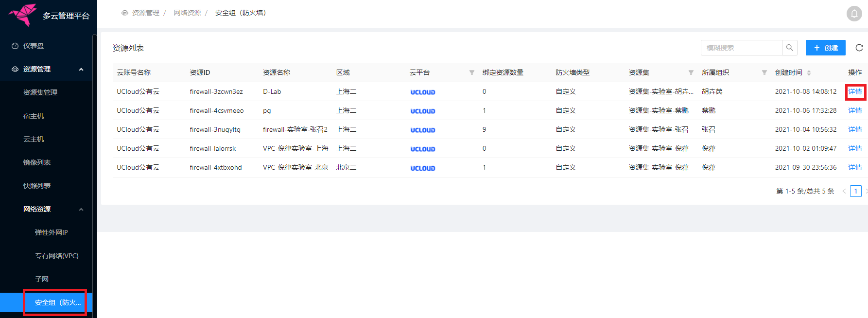Open 详情 for firewall-3nugyltg
This screenshot has width=868, height=318.
855,129
